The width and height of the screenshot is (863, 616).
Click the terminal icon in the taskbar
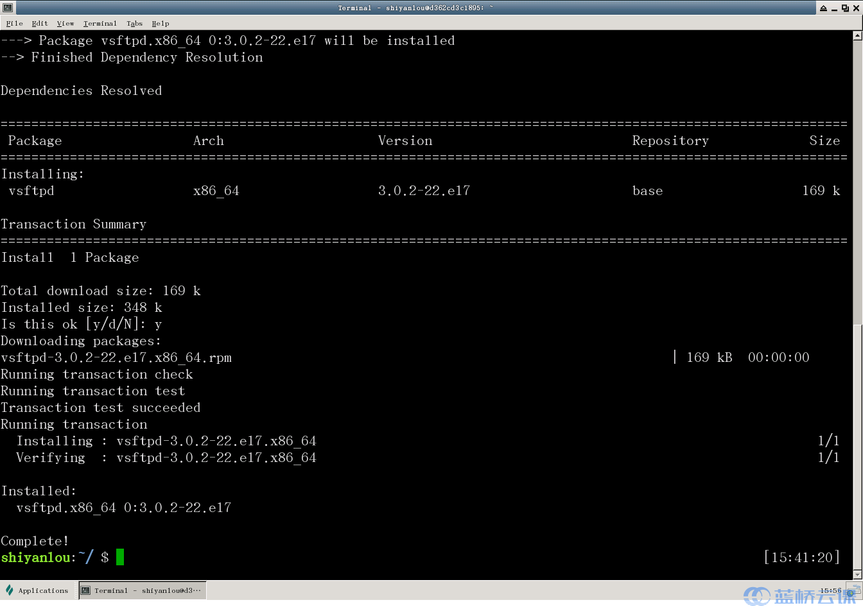[85, 590]
